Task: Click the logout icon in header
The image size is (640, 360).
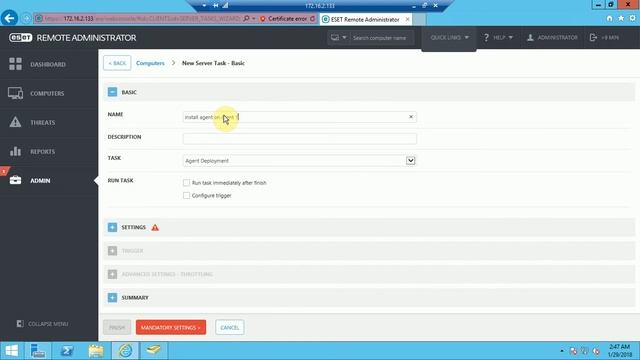Action: [593, 38]
